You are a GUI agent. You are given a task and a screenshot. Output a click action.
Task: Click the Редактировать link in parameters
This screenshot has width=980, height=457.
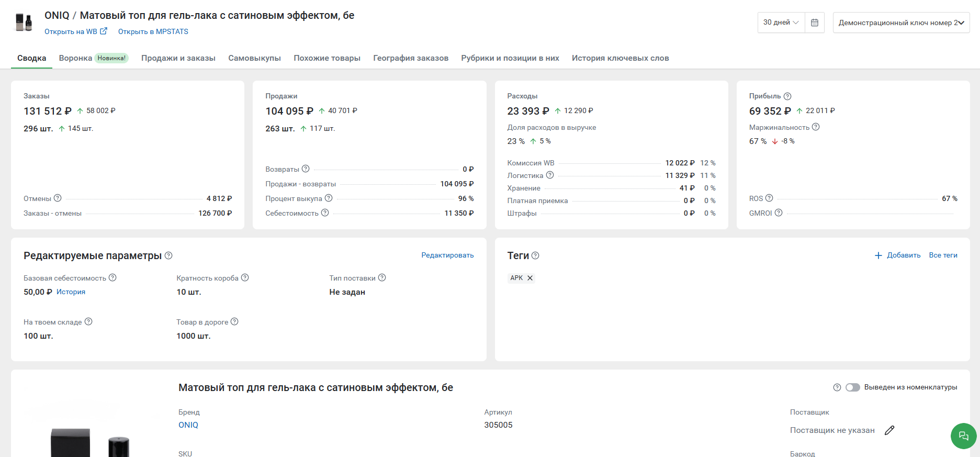[x=448, y=255]
